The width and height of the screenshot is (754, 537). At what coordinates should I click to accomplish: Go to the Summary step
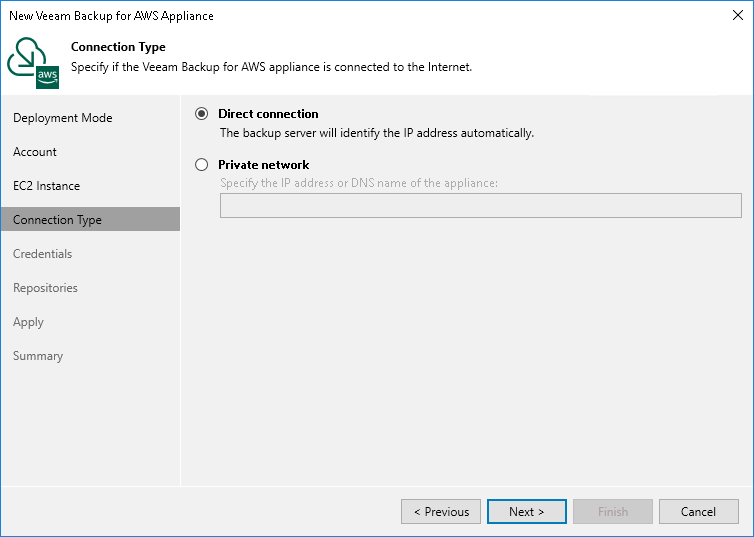click(x=38, y=356)
